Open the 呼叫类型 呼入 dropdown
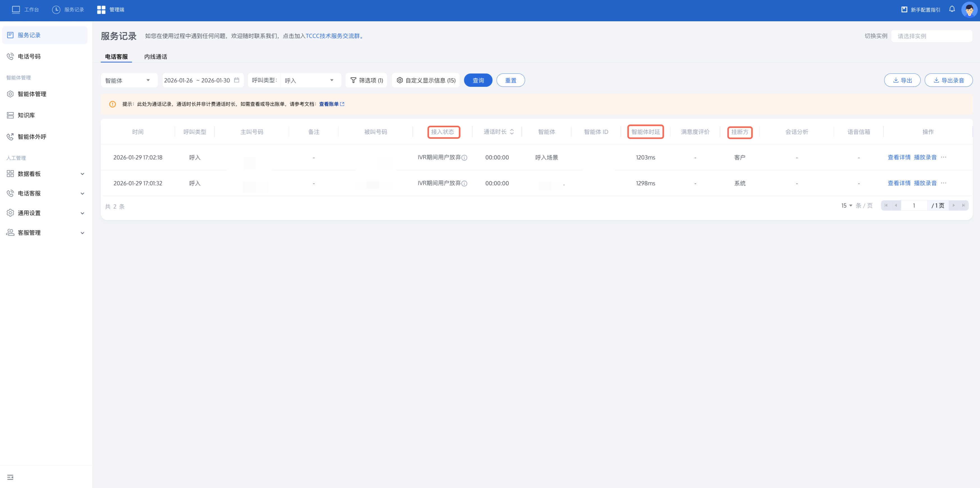Viewport: 980px width, 488px height. [309, 80]
